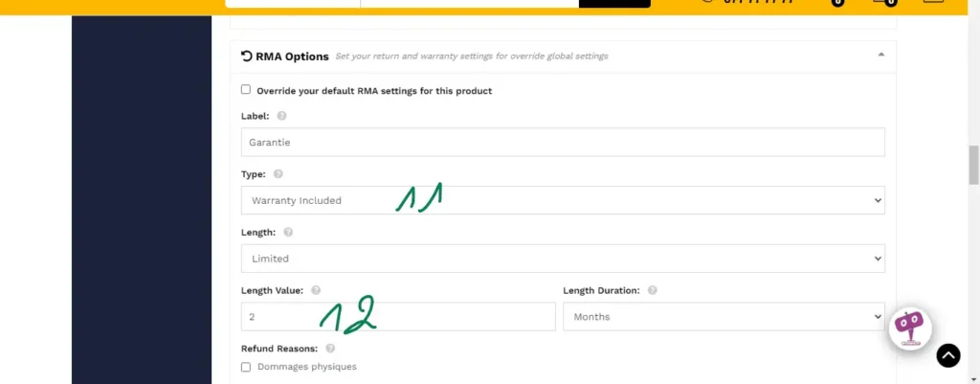Screen dimensions: 980x384
Task: Open the Length Duration dropdown showing Months
Action: [724, 317]
